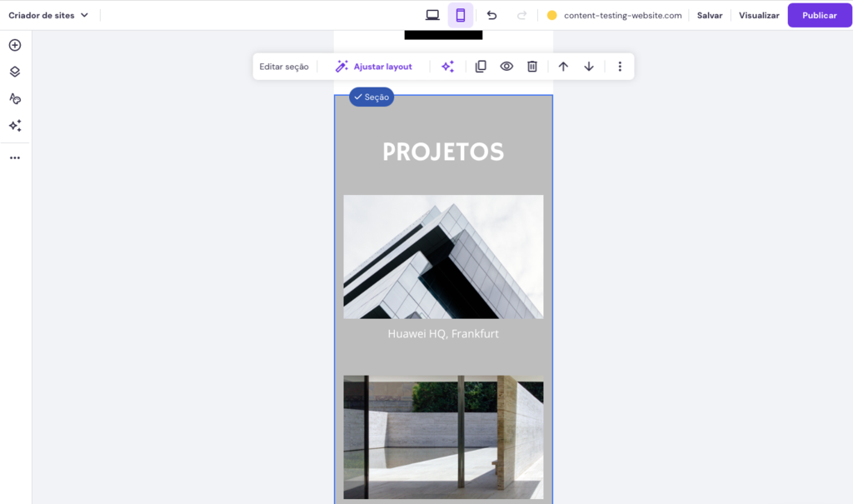This screenshot has height=504, width=853.
Task: Duplicate the Projetos section
Action: [x=481, y=66]
